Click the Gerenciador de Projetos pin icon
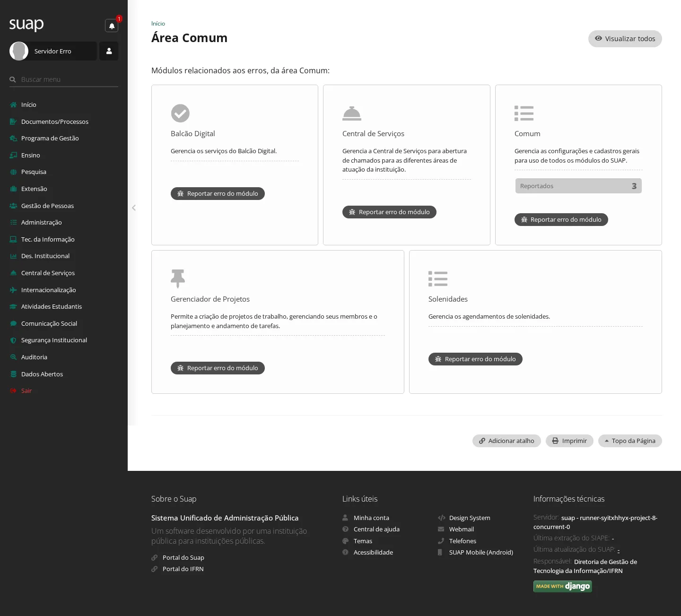This screenshot has height=616, width=681. [178, 279]
